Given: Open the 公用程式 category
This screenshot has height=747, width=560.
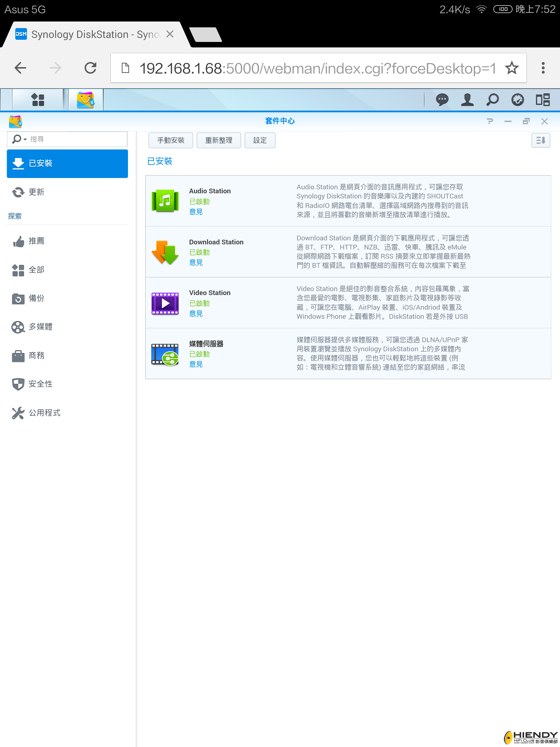Looking at the screenshot, I should [67, 413].
